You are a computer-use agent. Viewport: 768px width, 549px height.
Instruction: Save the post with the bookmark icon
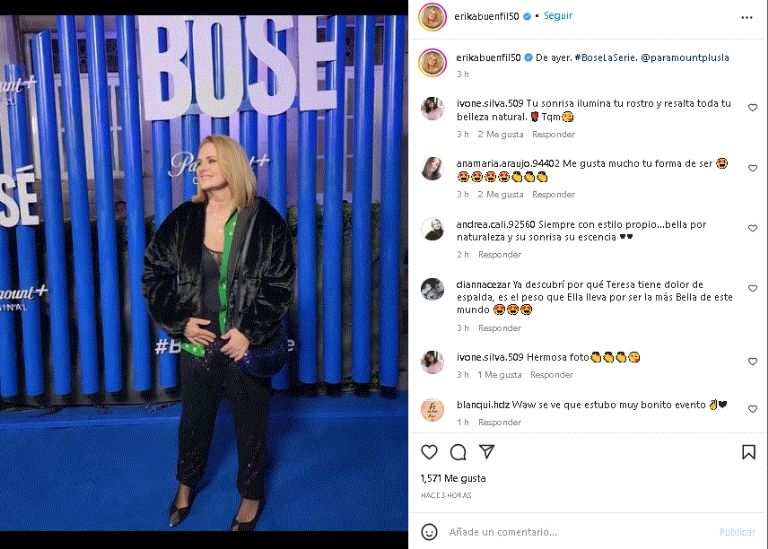(748, 452)
